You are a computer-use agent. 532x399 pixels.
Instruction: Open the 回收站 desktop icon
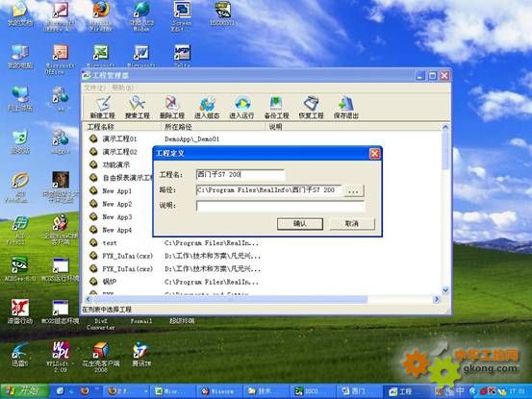coord(20,142)
